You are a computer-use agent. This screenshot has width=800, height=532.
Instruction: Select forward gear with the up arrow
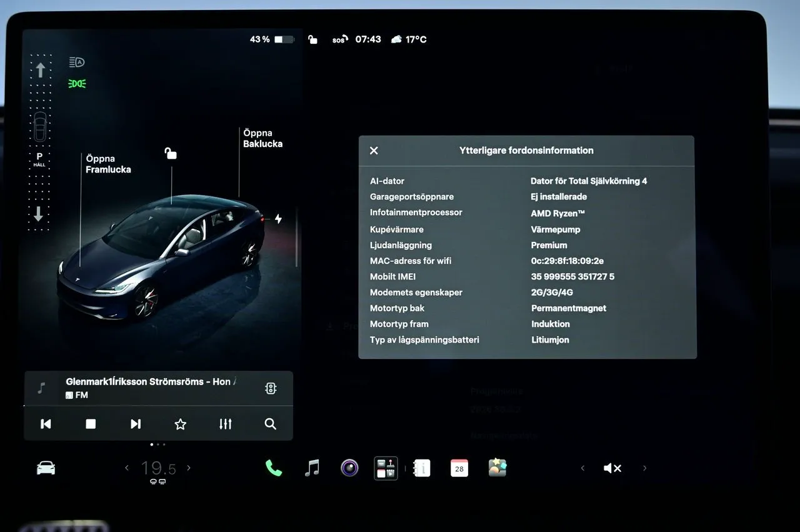(40, 70)
